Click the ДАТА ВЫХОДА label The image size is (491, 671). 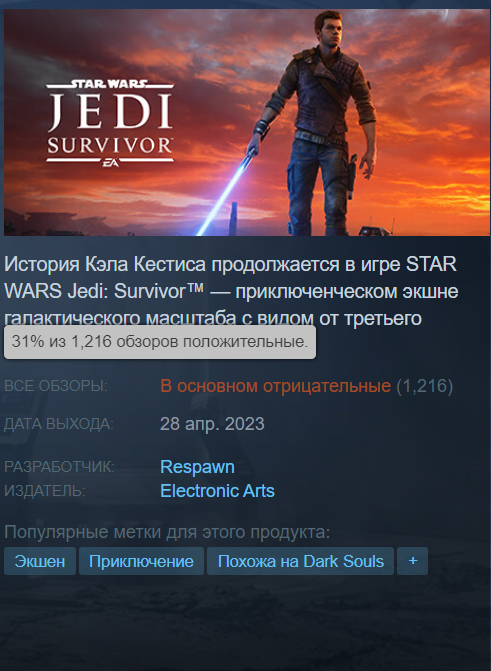pos(59,424)
